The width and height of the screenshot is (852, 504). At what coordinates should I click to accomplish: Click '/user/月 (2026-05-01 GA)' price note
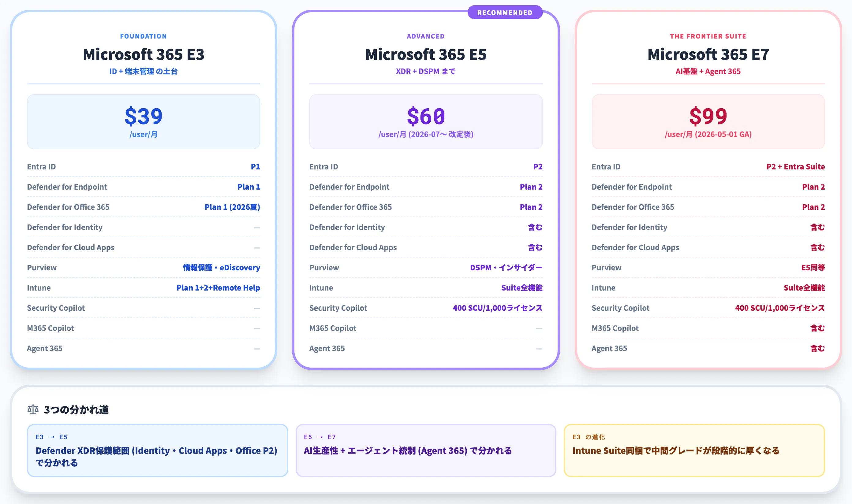tap(708, 135)
